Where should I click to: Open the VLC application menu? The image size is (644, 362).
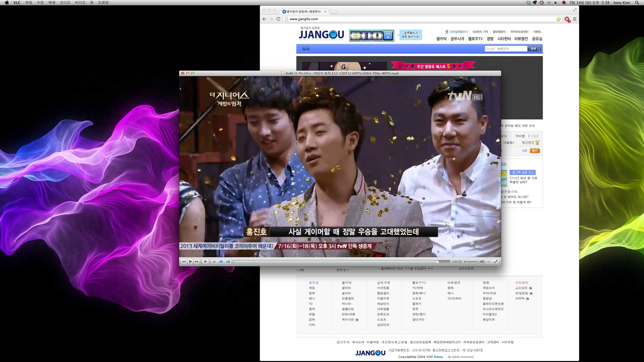(x=17, y=3)
